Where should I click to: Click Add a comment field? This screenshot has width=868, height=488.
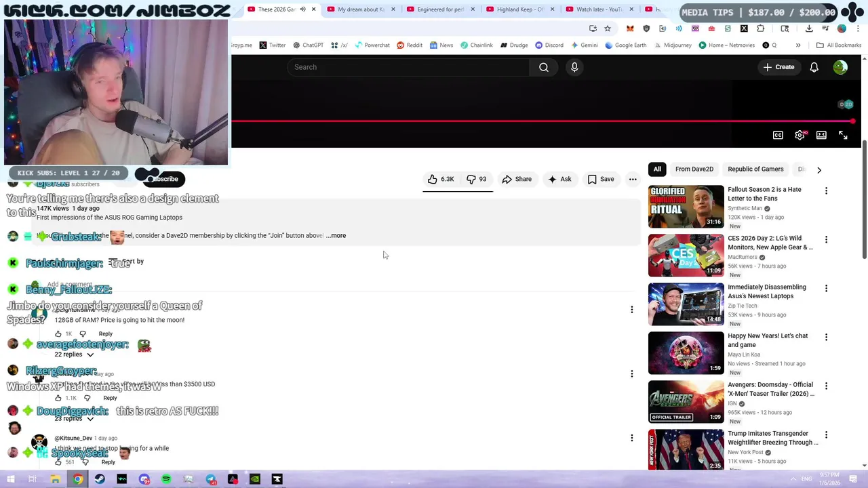click(339, 285)
